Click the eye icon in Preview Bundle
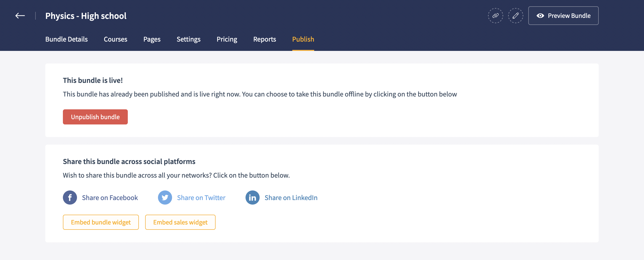This screenshot has width=644, height=260. coord(540,16)
